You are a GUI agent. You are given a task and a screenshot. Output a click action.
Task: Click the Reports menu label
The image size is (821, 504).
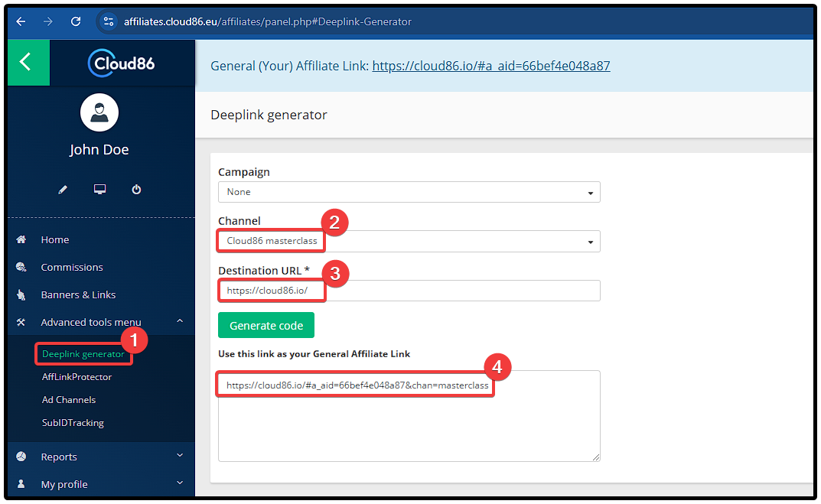pos(59,457)
